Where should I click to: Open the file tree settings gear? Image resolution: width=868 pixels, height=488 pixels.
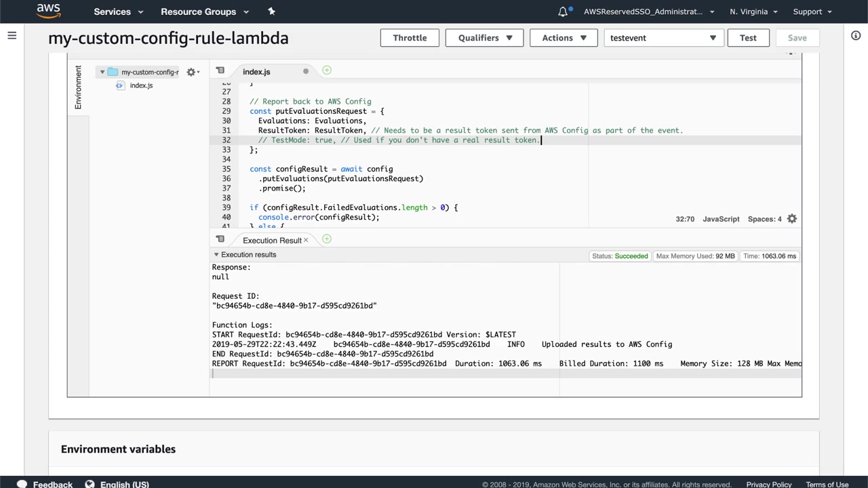(x=191, y=72)
